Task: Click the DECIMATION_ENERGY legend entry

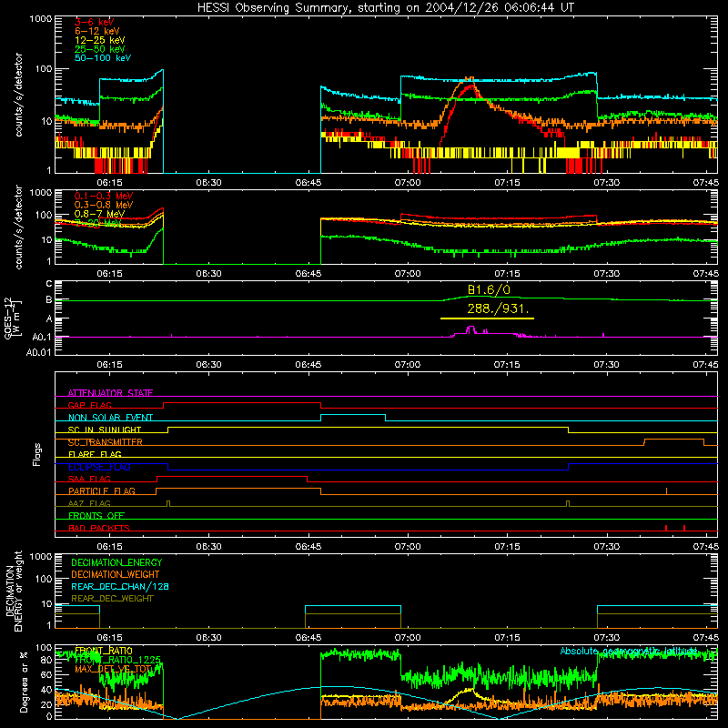Action: pyautogui.click(x=116, y=562)
